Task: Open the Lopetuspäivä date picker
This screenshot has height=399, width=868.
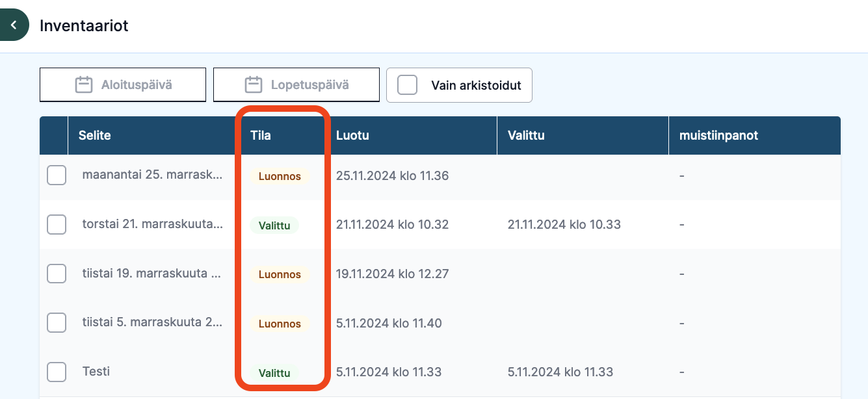Action: point(296,84)
